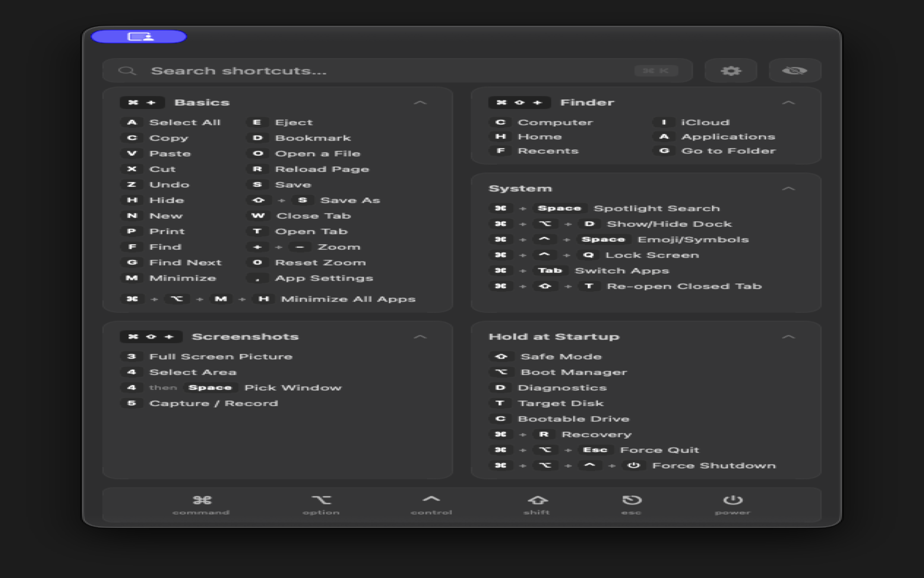924x578 pixels.
Task: Click the blue screen-sharing pill icon
Action: click(139, 37)
